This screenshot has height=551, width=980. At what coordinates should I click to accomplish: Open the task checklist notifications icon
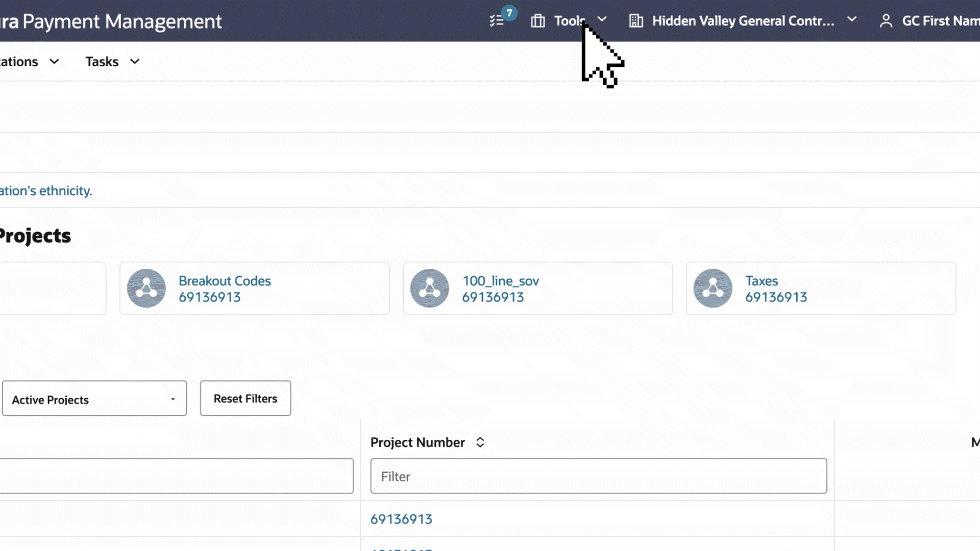point(497,21)
